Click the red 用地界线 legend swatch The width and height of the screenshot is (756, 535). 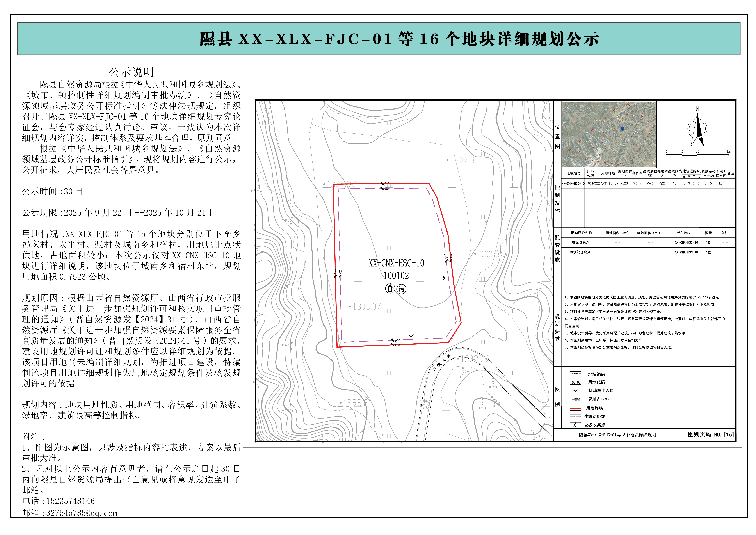point(575,408)
